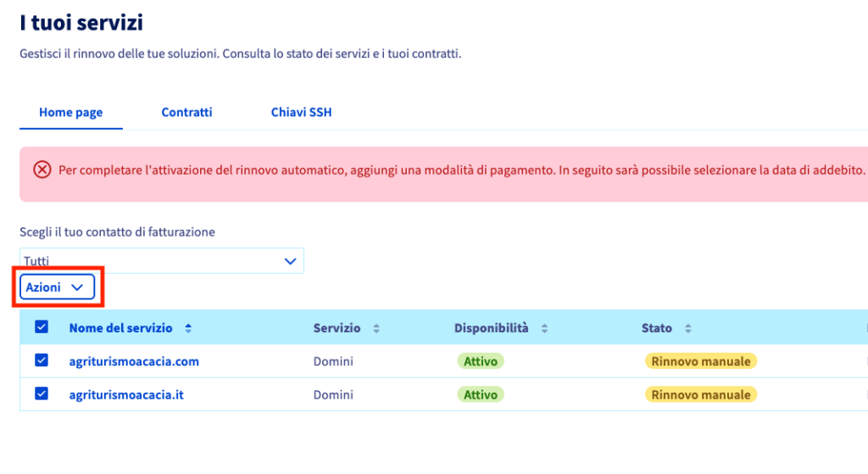868x474 pixels.
Task: Toggle the select-all checkbox in table header
Action: 42,327
